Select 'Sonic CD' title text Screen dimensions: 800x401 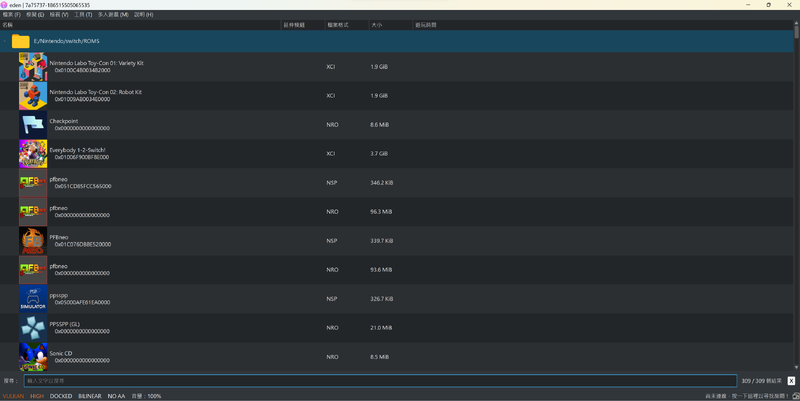[61, 354]
